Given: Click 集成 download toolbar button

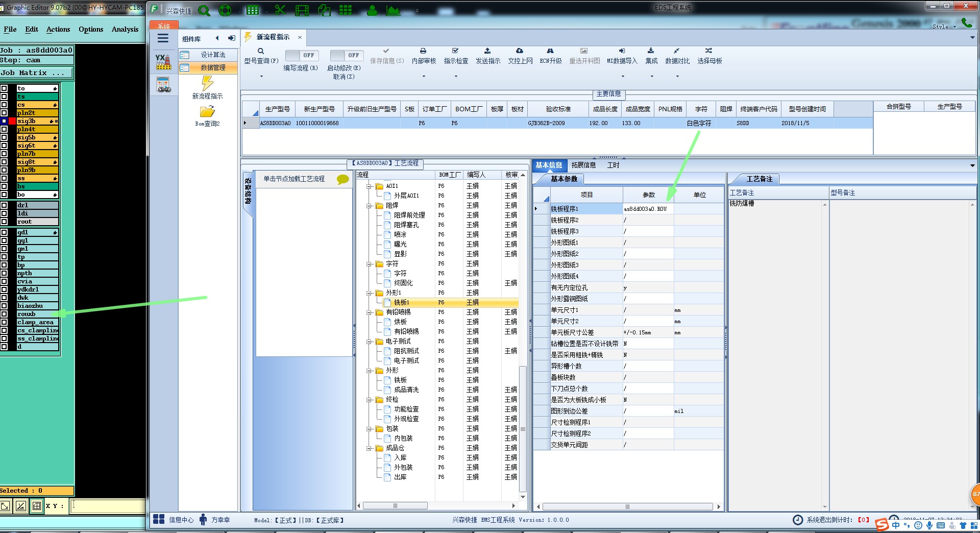Looking at the screenshot, I should [651, 56].
